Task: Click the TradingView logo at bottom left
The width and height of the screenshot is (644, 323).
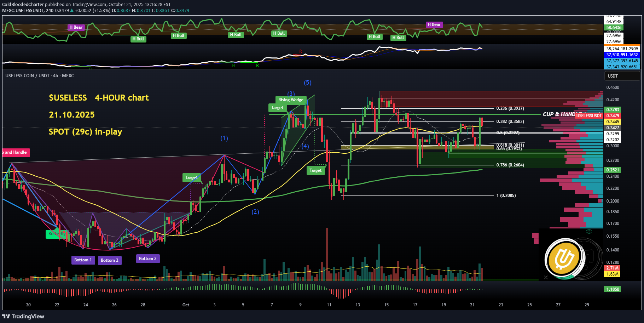Action: coord(23,316)
